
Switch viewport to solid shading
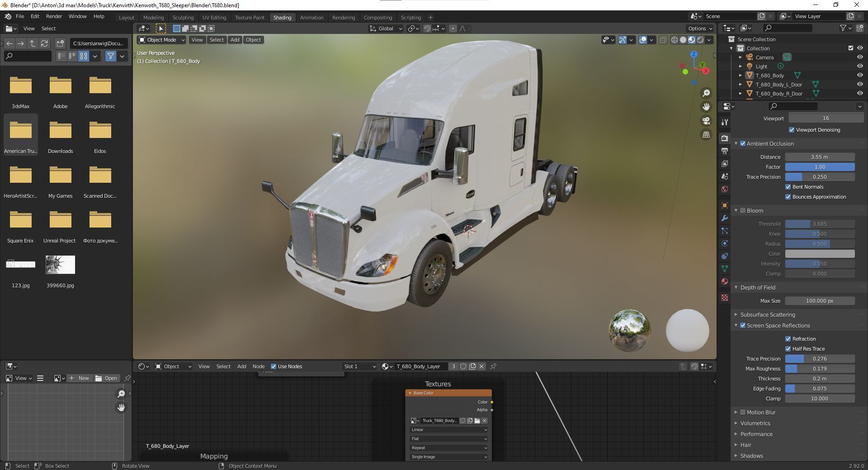[683, 40]
